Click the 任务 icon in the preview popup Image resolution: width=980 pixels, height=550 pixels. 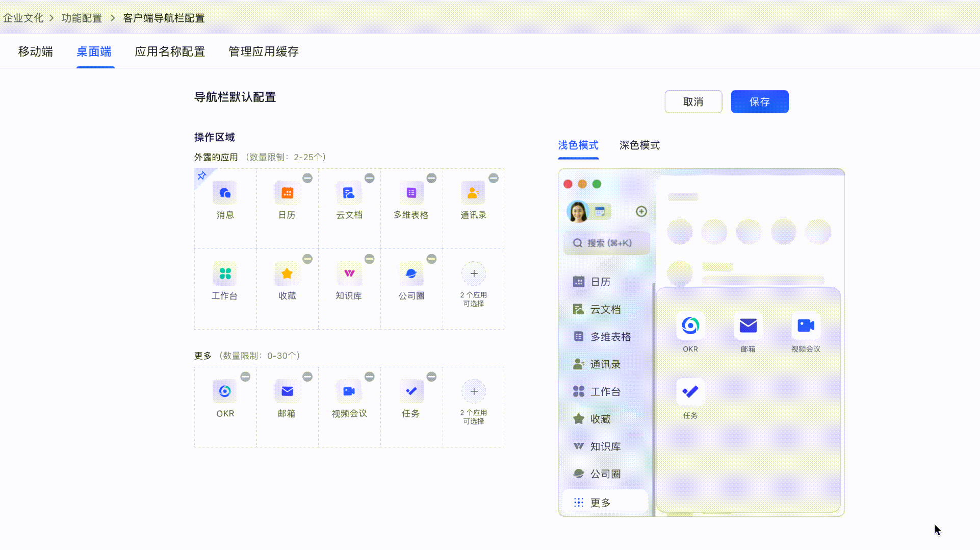click(690, 391)
